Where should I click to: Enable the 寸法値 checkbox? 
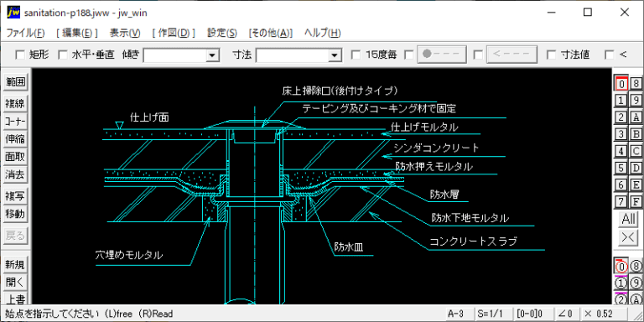click(552, 55)
